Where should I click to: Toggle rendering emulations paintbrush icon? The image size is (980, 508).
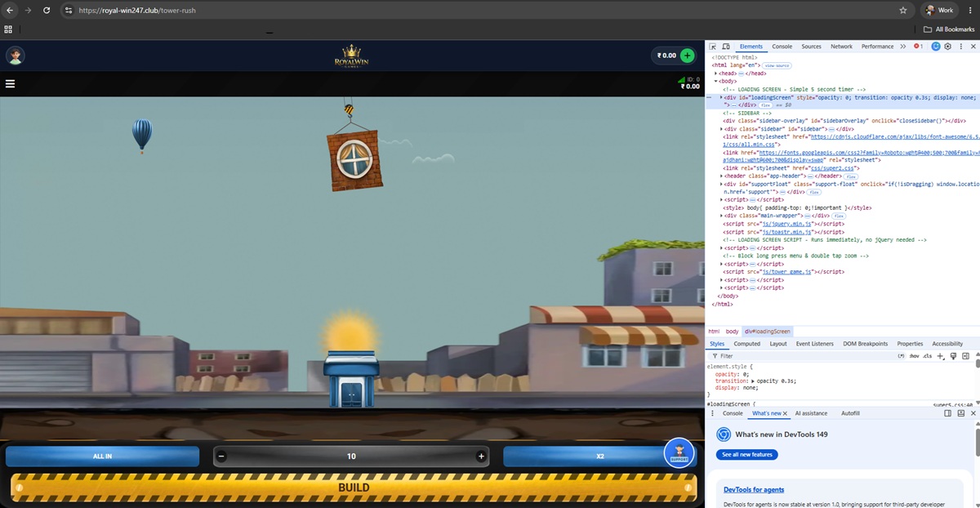953,356
